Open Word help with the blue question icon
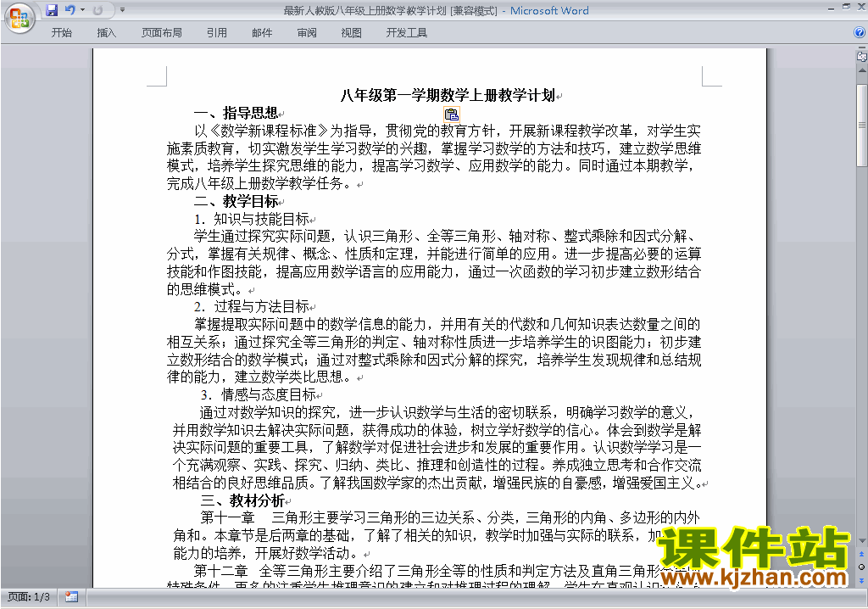 coord(860,33)
